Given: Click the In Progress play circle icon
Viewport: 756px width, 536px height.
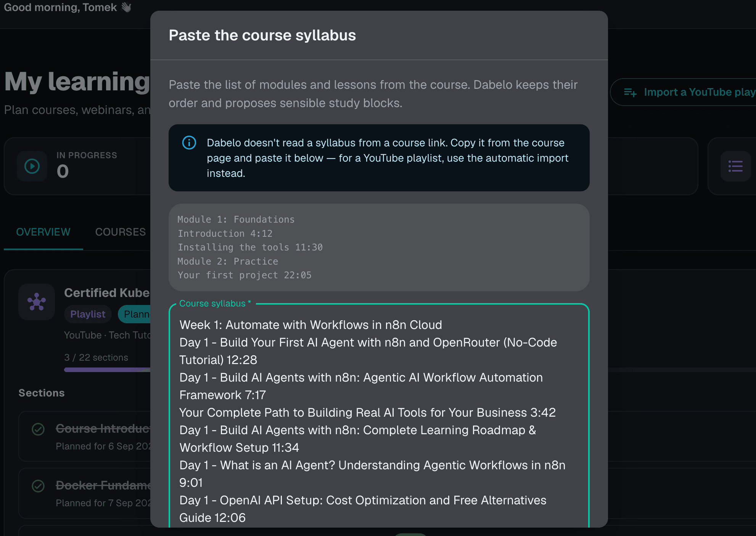Looking at the screenshot, I should click(x=32, y=166).
